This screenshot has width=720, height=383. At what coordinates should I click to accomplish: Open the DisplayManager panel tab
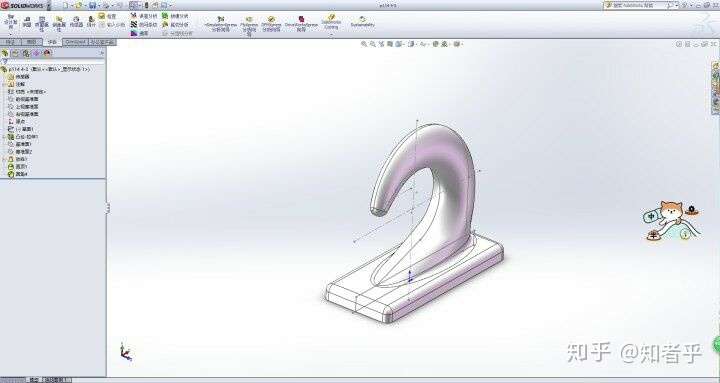(47, 53)
